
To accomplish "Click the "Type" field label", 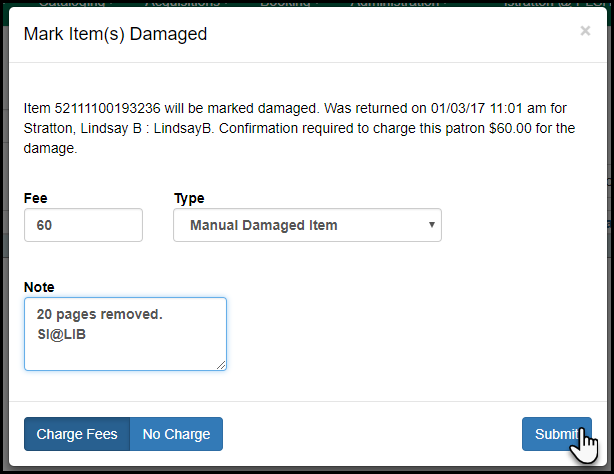I will point(189,199).
